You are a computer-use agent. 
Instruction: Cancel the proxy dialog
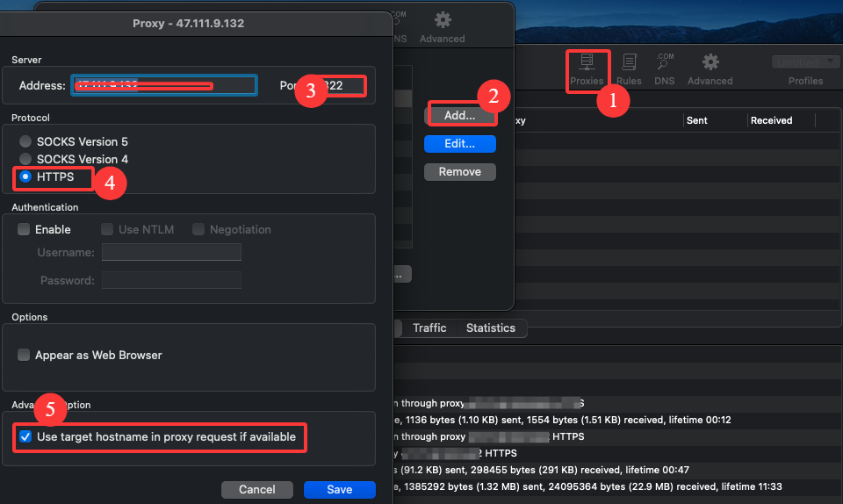(256, 489)
